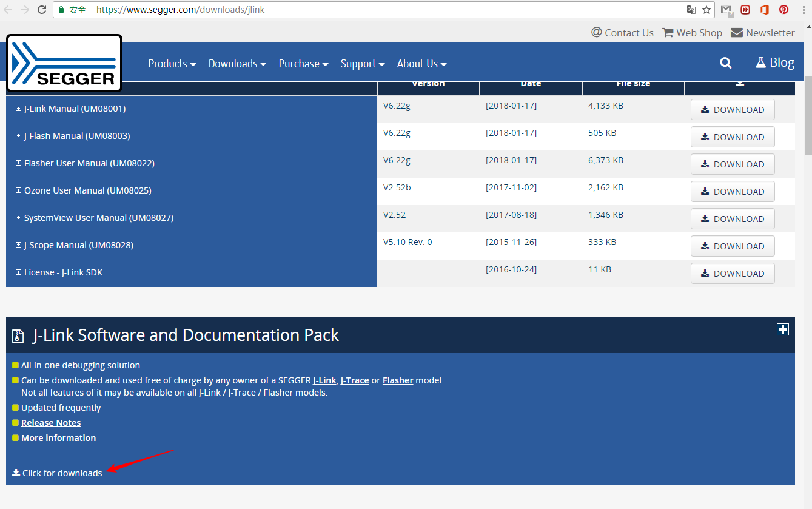Open the Web Shop link

(x=693, y=33)
